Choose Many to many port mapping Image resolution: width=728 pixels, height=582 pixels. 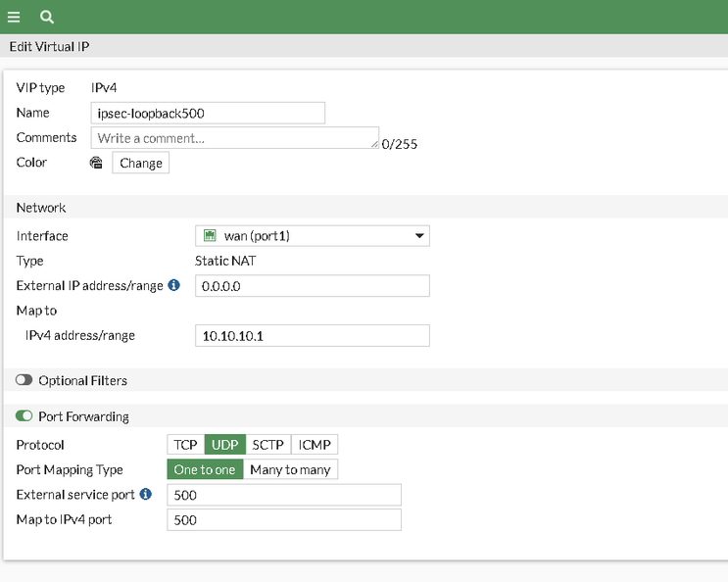pyautogui.click(x=290, y=469)
